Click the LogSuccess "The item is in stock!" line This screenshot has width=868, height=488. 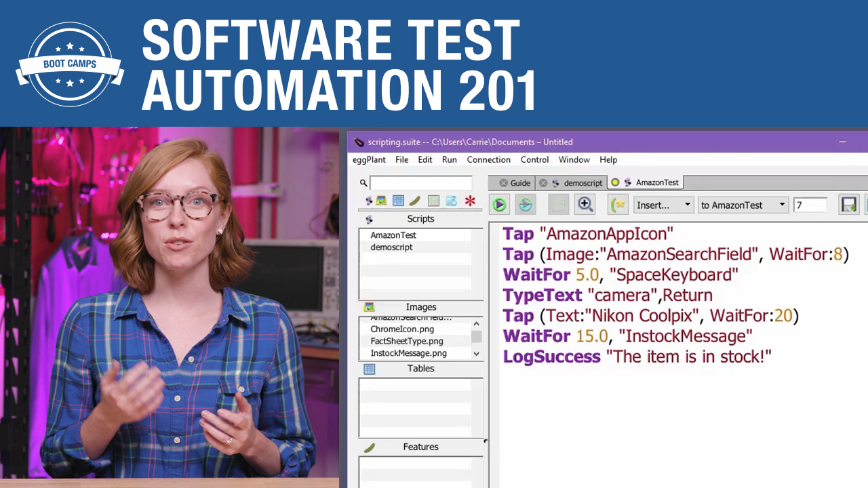click(x=637, y=357)
